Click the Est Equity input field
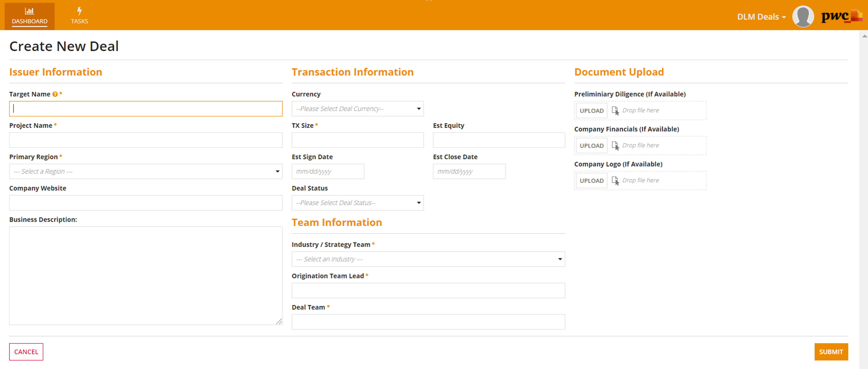868x369 pixels. (x=499, y=140)
